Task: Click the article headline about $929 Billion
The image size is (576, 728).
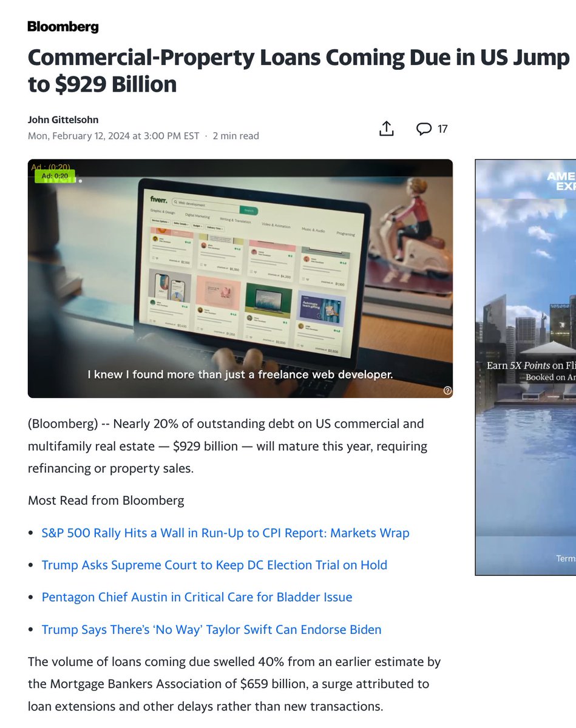Action: tap(299, 71)
